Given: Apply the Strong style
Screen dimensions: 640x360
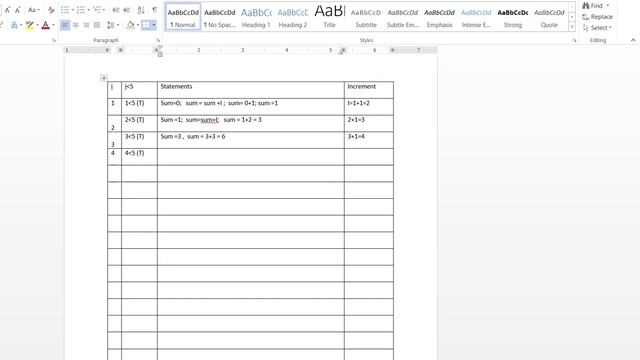Looking at the screenshot, I should [x=513, y=17].
